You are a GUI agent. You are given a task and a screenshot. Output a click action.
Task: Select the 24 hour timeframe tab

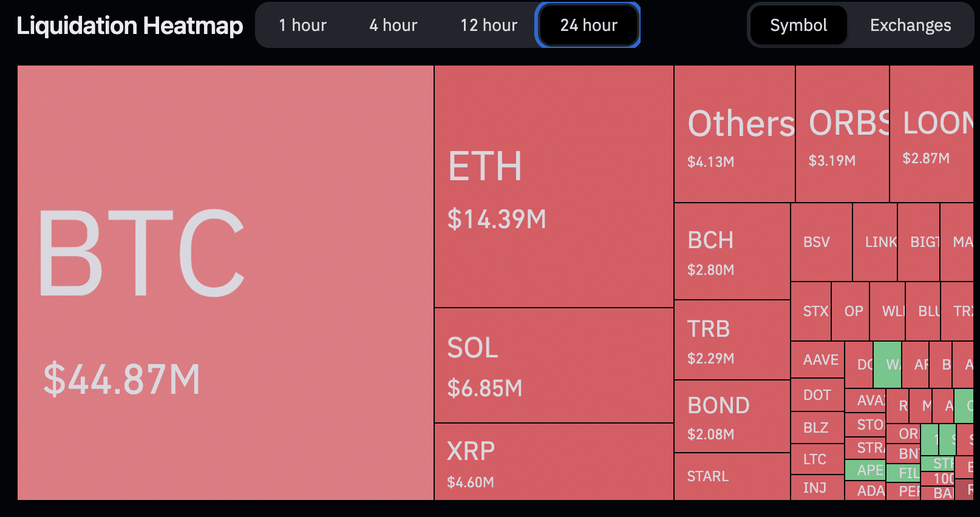tap(588, 25)
